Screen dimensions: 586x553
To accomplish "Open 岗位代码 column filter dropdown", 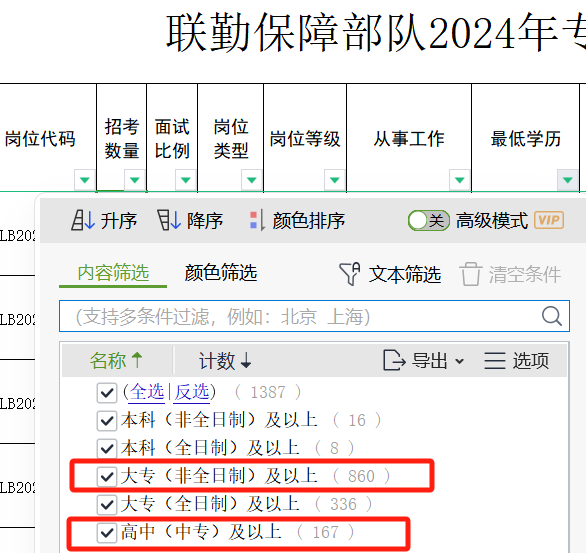I will 84,180.
